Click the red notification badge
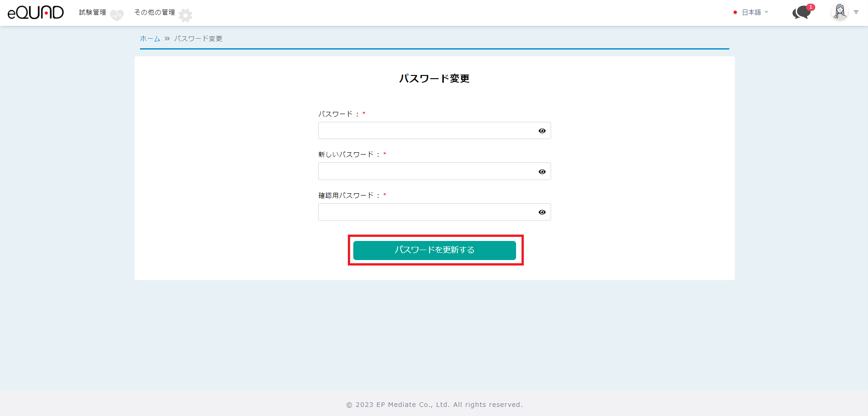868x416 pixels. pyautogui.click(x=811, y=7)
